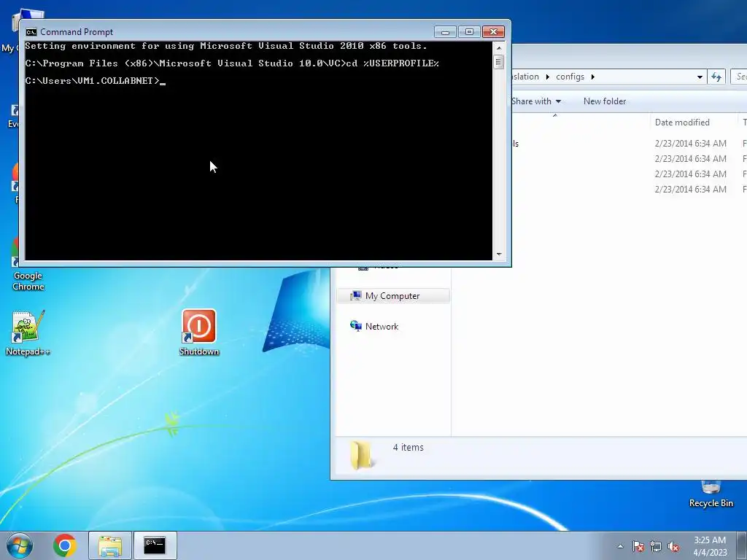This screenshot has width=747, height=560.
Task: Open the Action Center flag icon
Action: click(x=638, y=546)
